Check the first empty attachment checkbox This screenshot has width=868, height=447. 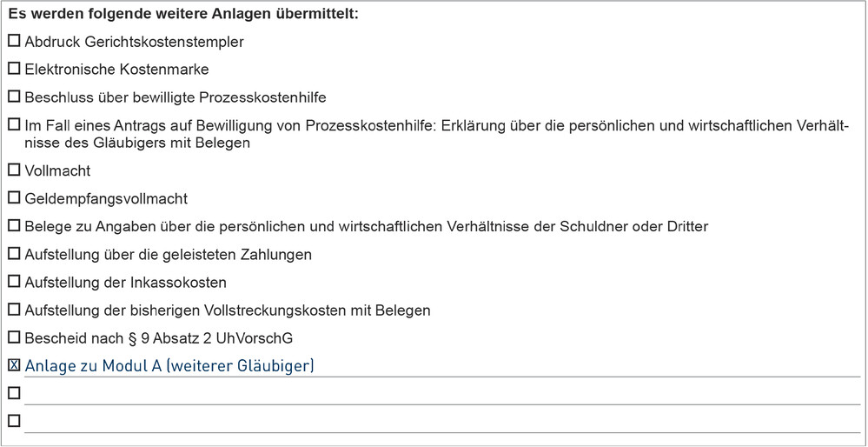tap(14, 393)
